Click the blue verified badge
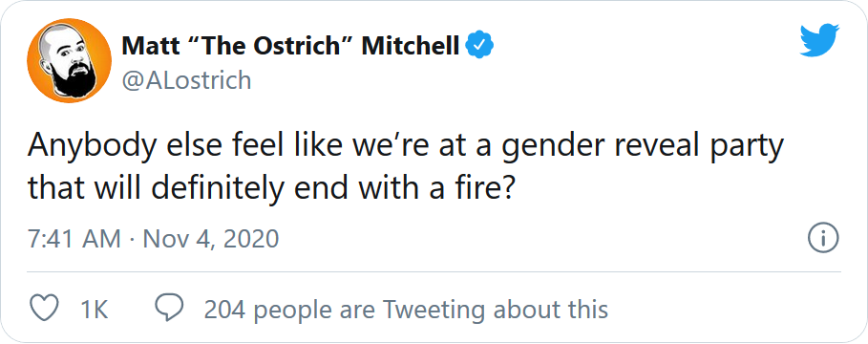868x344 pixels. [x=480, y=46]
